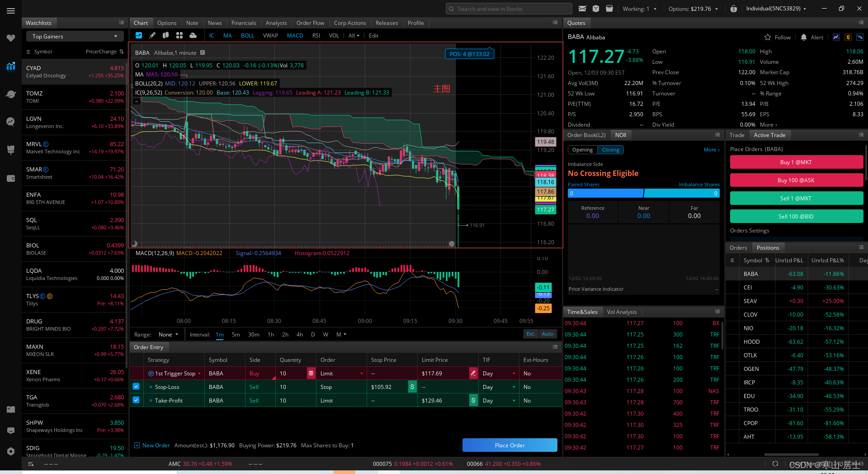Switch to the News tab

click(215, 23)
